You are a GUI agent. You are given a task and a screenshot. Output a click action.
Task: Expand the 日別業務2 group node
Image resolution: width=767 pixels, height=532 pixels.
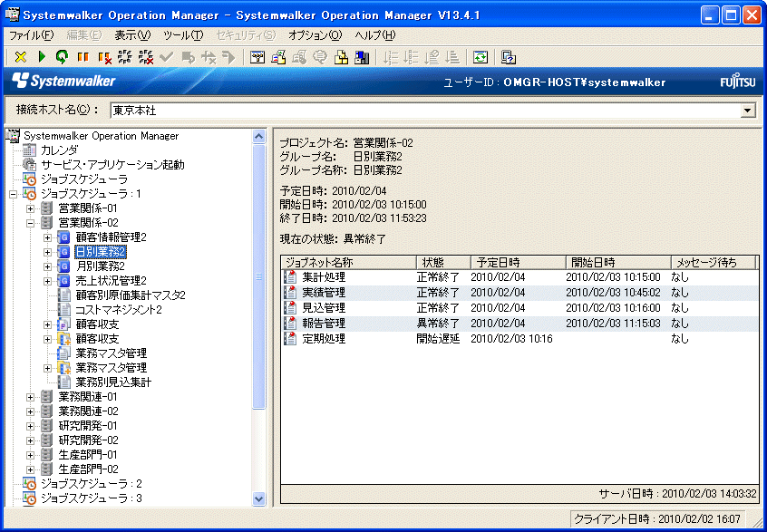[x=47, y=252]
